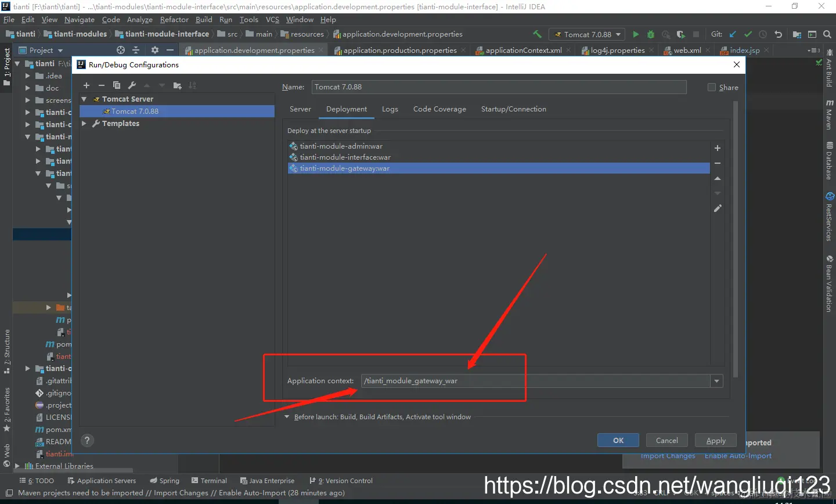Open Project panel settings gear
The width and height of the screenshot is (836, 504).
click(x=154, y=50)
